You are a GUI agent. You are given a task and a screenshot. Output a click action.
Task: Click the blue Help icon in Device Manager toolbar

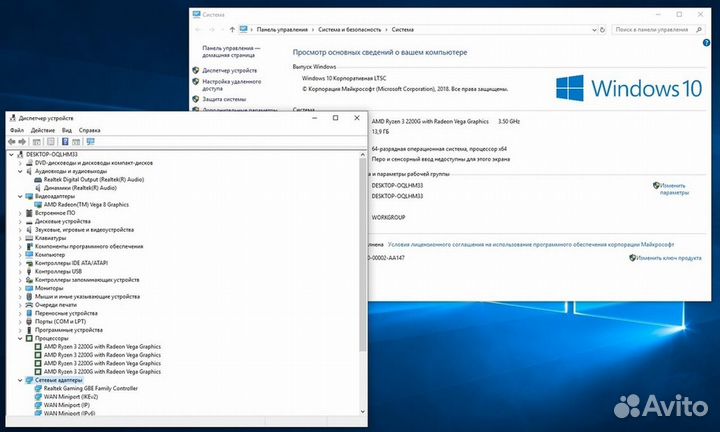click(65, 142)
